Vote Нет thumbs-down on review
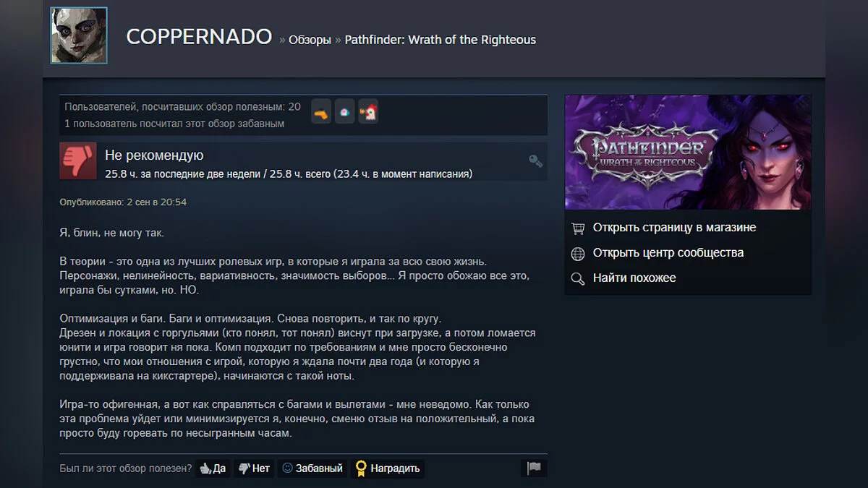The height and width of the screenshot is (488, 868). click(x=254, y=468)
